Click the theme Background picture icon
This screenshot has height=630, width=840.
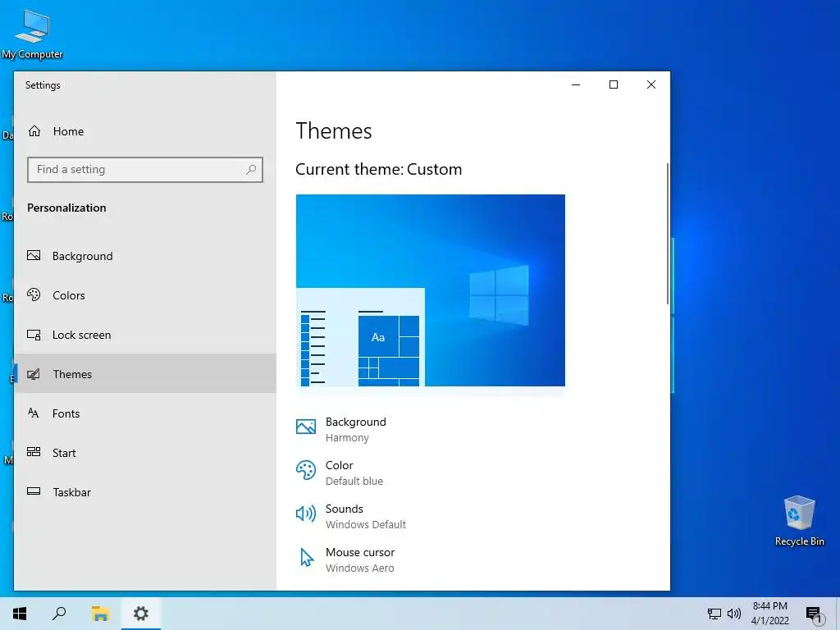click(x=306, y=427)
